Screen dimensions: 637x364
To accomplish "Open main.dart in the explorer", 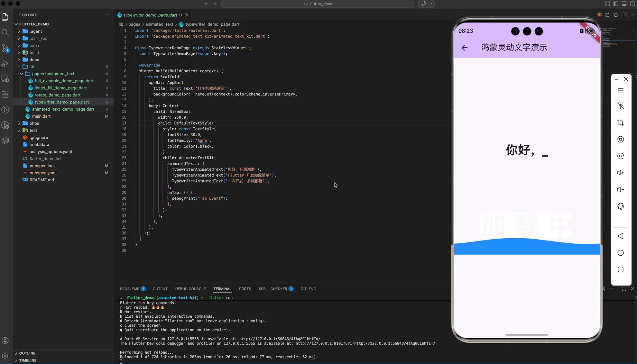I will [x=41, y=116].
